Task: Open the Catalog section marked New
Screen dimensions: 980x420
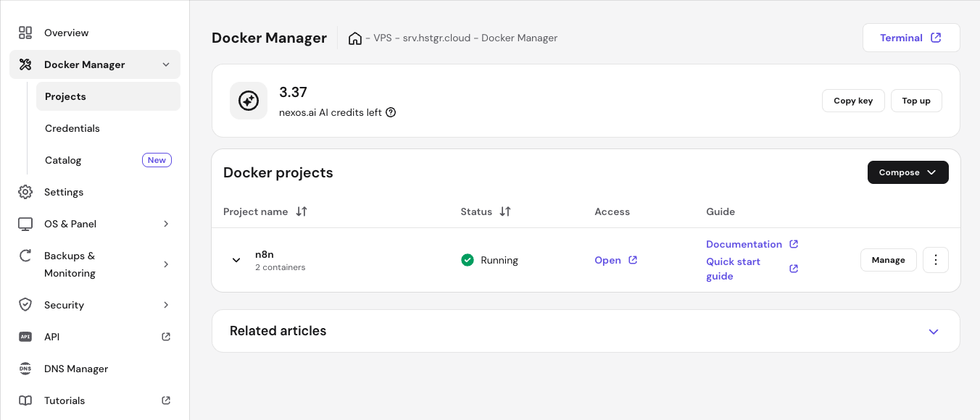Action: pyautogui.click(x=62, y=160)
